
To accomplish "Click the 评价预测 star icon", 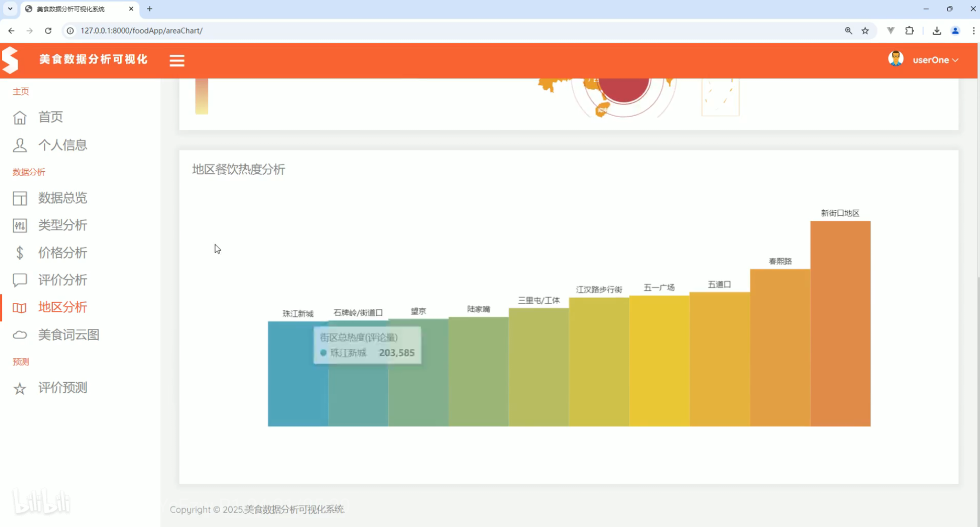I will point(20,388).
